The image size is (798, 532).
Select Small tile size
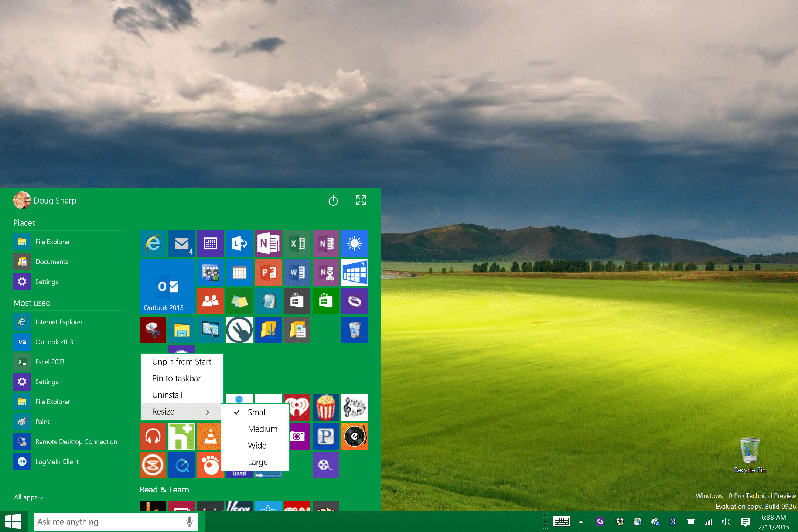[x=255, y=412]
